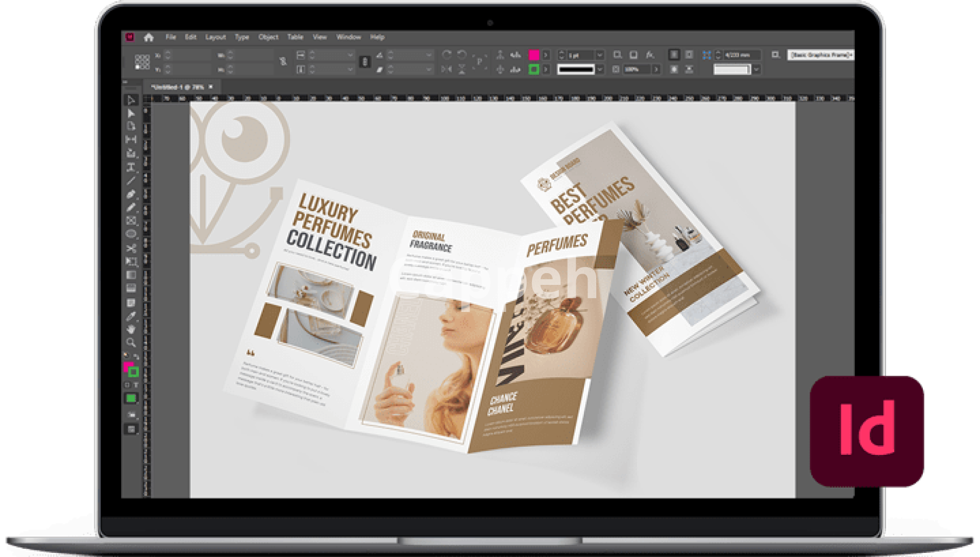Click the magenta fill color swatch
Viewport: 980px width, 557px height.
[x=533, y=55]
